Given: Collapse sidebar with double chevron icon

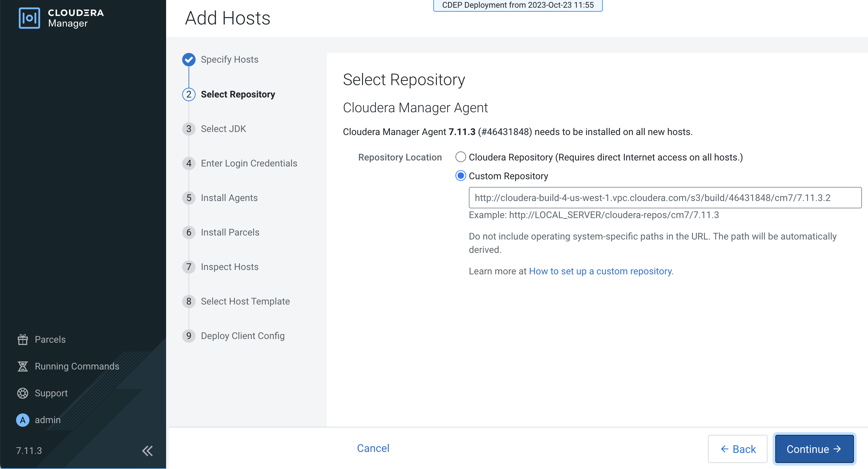Looking at the screenshot, I should (147, 451).
